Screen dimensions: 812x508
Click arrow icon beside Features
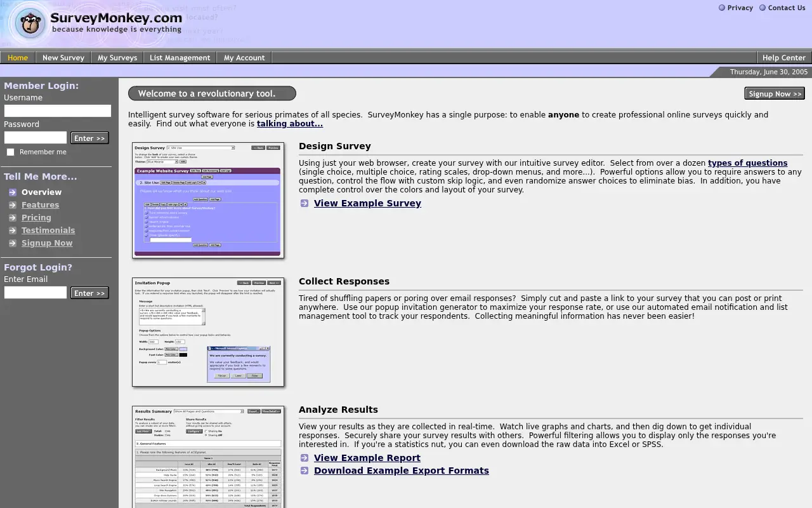click(x=13, y=205)
